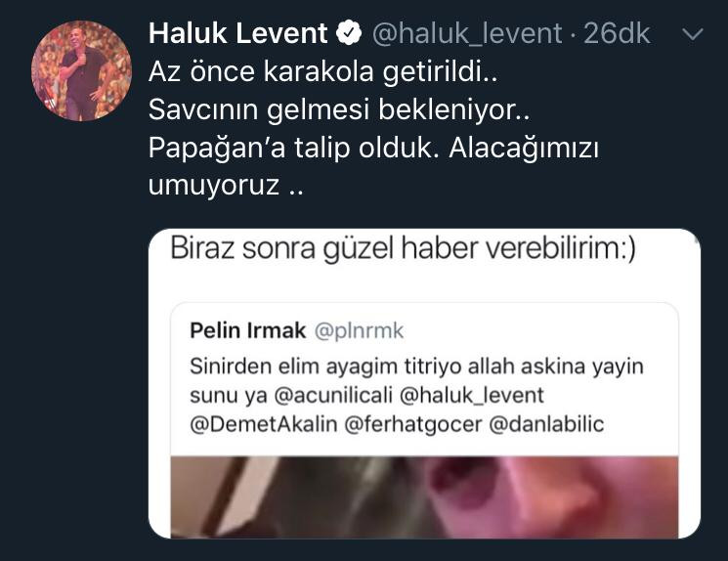Click the verified badge next to Haluk Levent
The height and width of the screenshot is (561, 728).
[349, 34]
